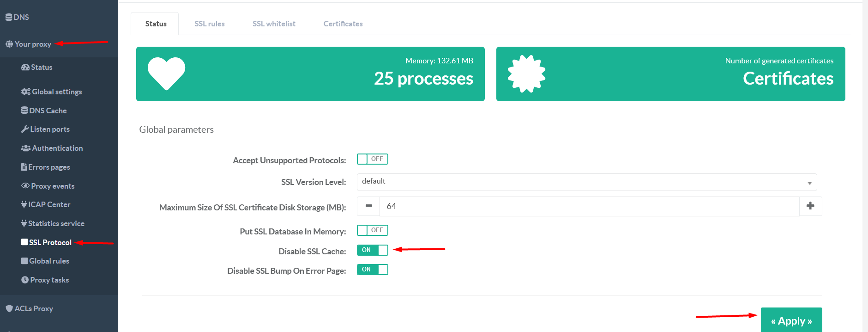Click the wrench icon for Listen ports

tap(25, 129)
